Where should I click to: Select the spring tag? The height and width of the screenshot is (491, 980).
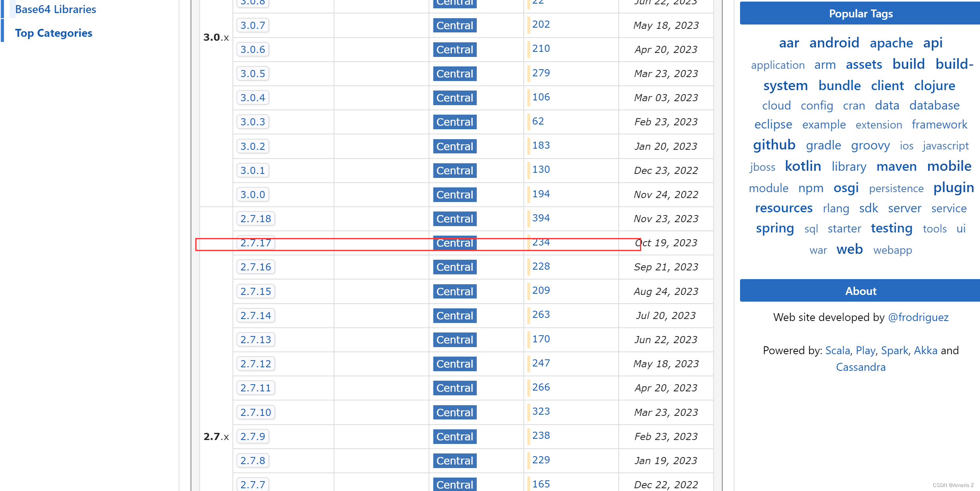774,228
